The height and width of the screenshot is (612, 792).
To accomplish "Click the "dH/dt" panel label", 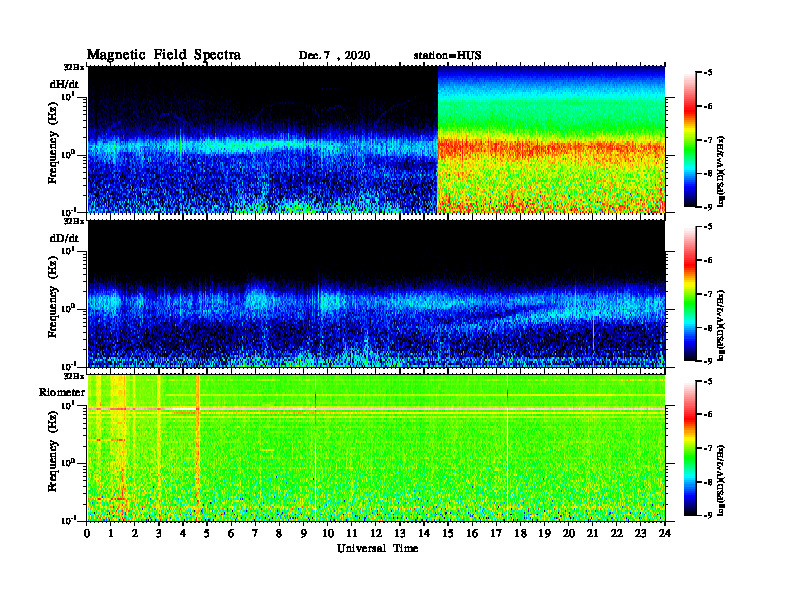I will pos(64,84).
